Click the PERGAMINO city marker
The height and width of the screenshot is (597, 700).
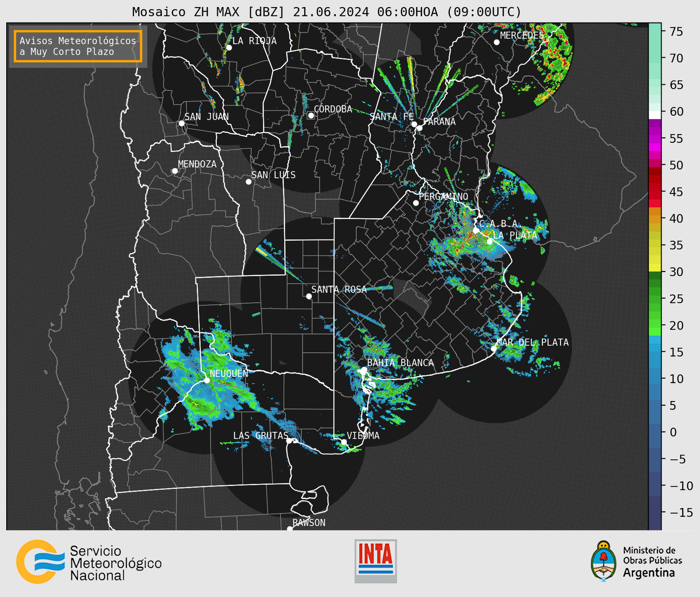click(x=416, y=203)
